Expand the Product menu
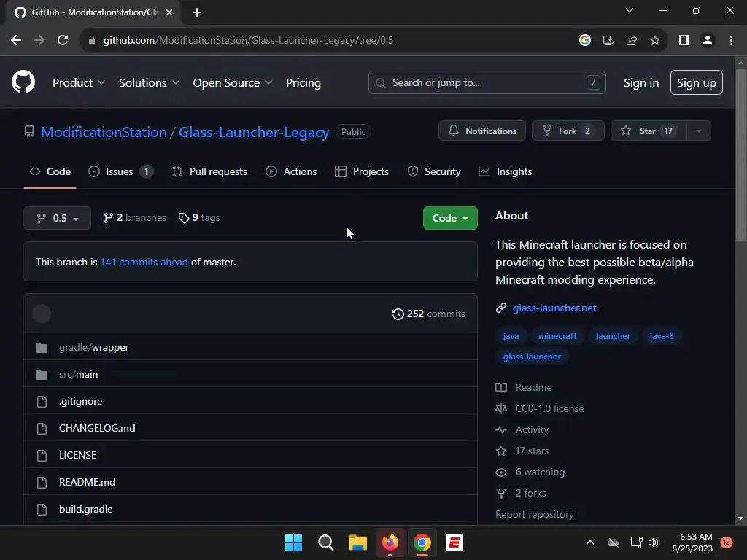 coord(79,83)
